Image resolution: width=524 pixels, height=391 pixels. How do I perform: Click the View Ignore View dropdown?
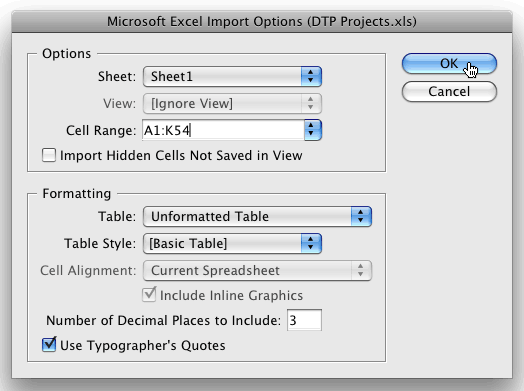pyautogui.click(x=232, y=103)
